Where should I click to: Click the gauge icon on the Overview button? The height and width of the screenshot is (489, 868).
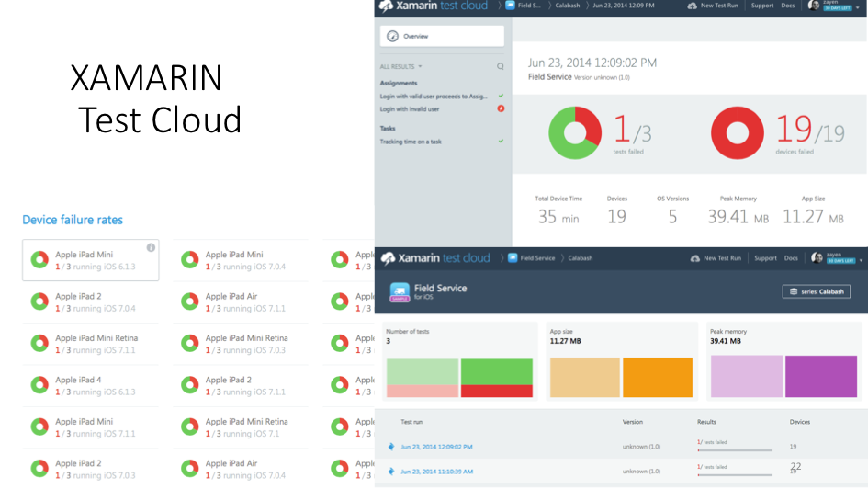coord(392,36)
